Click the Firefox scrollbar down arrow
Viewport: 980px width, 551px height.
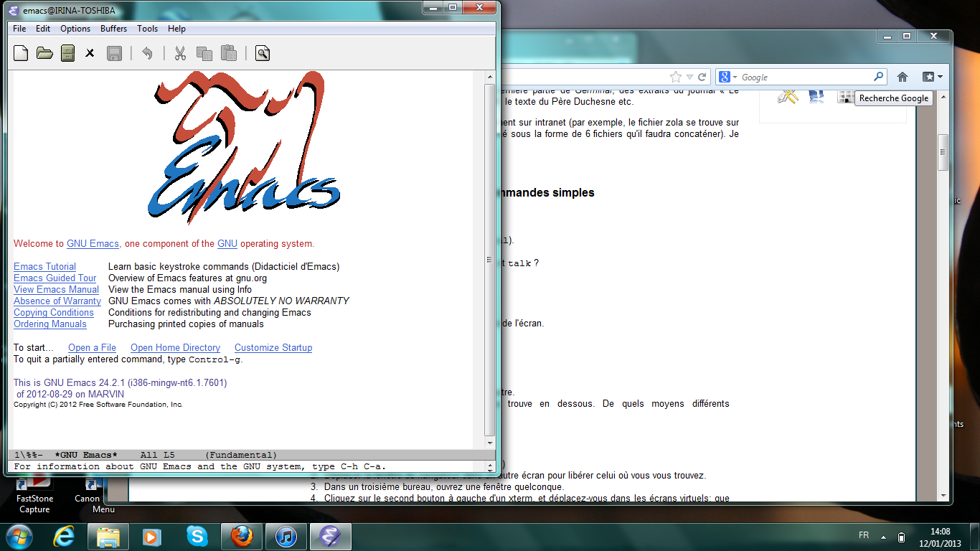(x=943, y=496)
